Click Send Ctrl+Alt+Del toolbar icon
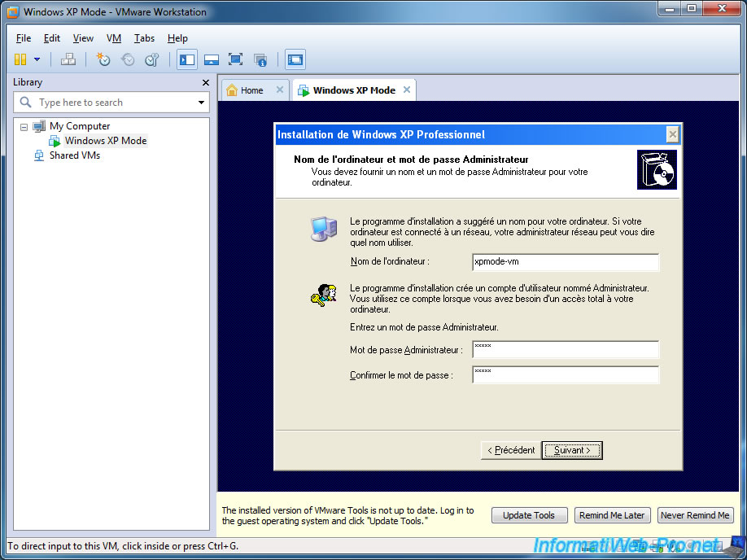 (68, 59)
